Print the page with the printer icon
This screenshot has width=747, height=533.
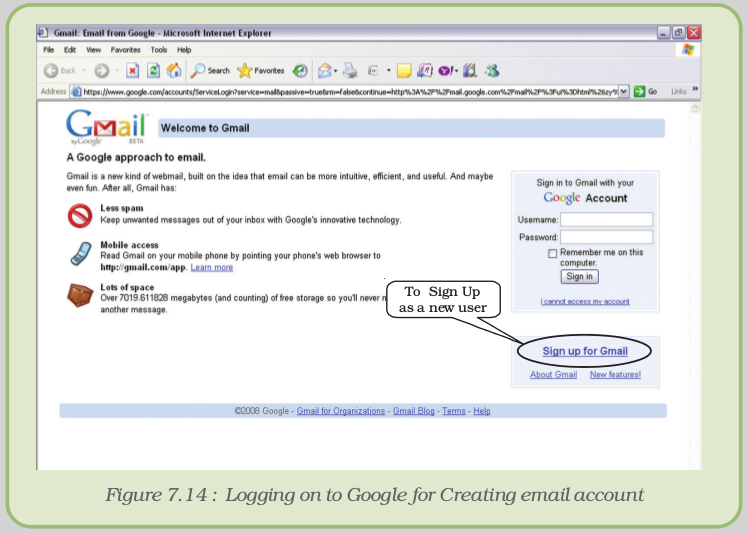point(351,71)
